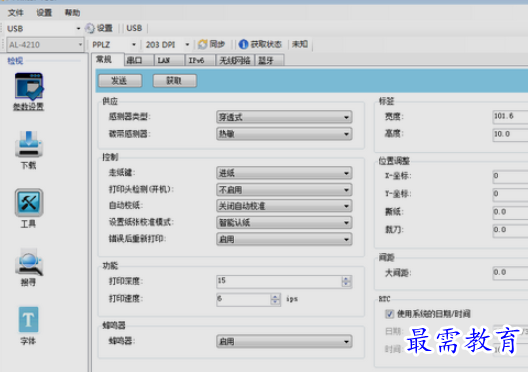
Task: Expand the 走纸键 dropdown
Action: click(284, 173)
